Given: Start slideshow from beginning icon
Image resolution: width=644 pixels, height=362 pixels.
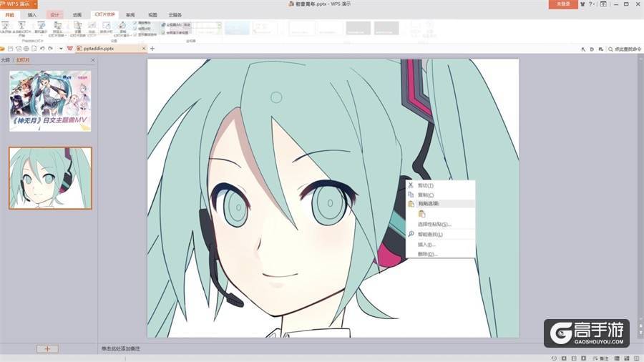Looking at the screenshot, I should (6, 26).
